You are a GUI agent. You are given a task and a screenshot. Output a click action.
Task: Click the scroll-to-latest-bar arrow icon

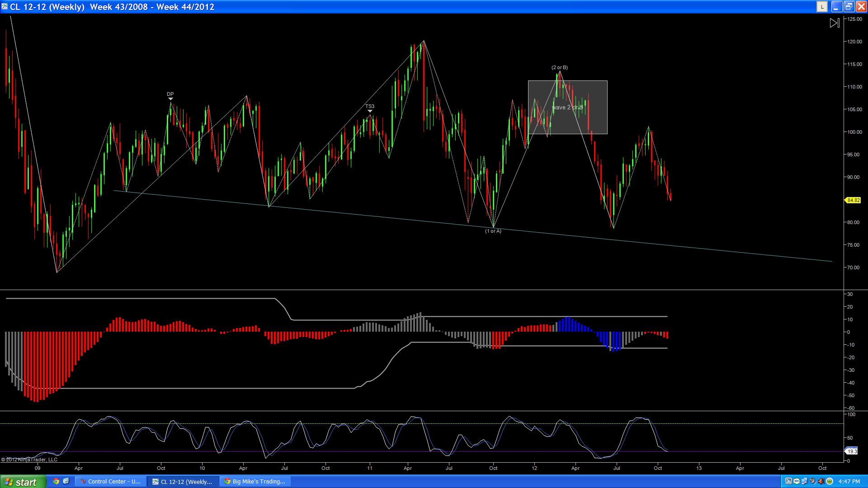[835, 23]
